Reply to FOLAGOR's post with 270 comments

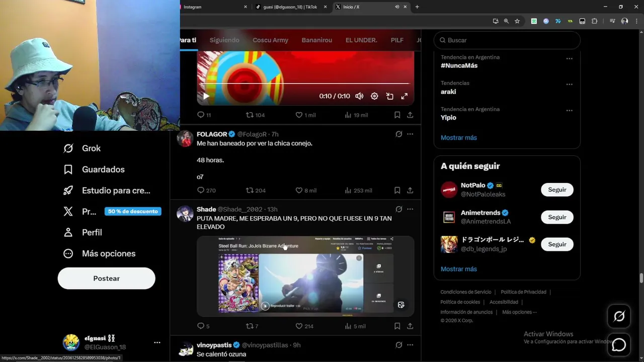click(206, 191)
